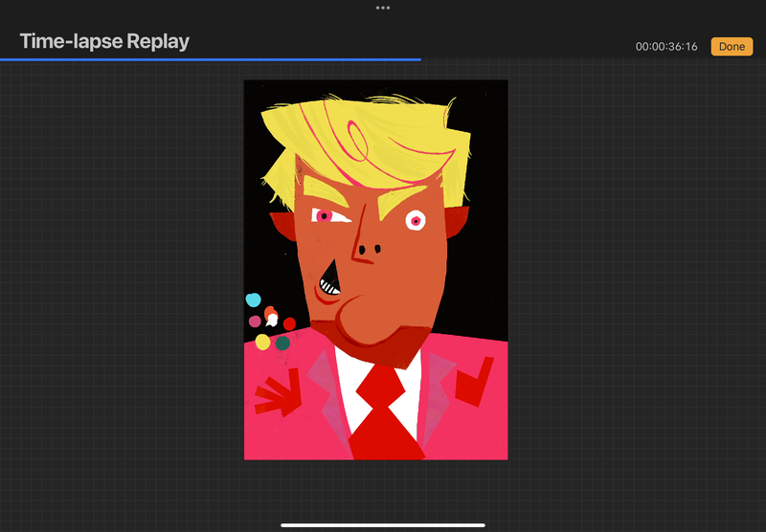Click the dark green paint dot
Screen dimensions: 766x532
pos(283,343)
